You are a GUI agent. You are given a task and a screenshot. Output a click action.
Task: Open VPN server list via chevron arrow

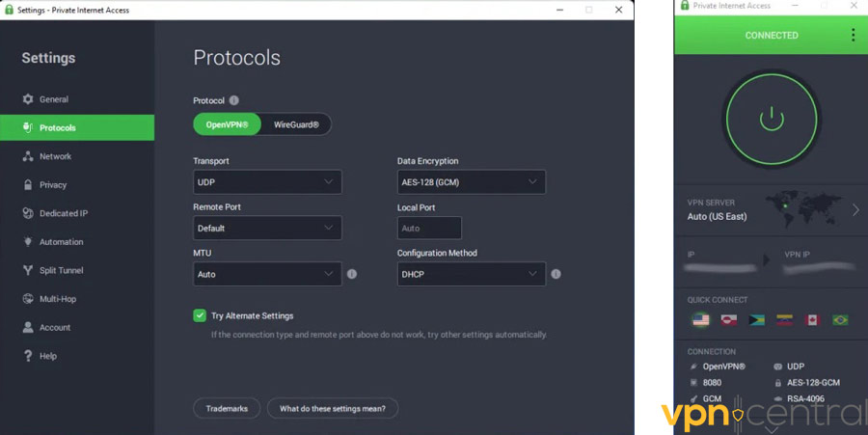[855, 209]
